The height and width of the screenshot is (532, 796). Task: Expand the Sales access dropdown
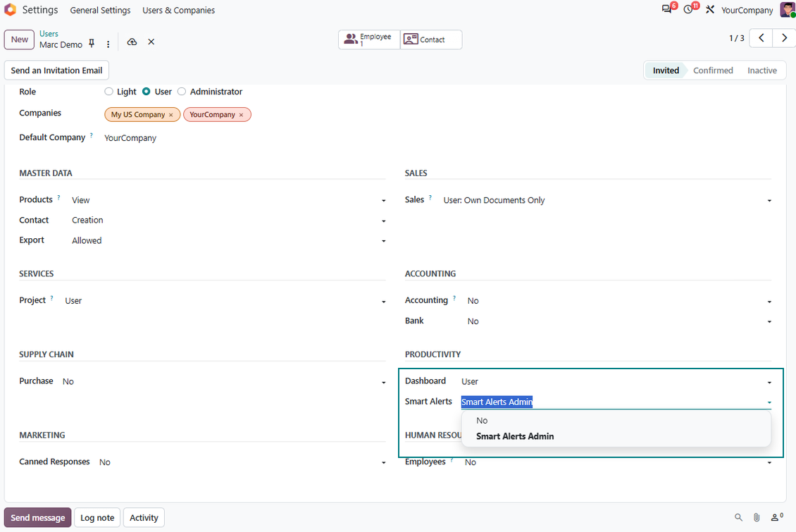pos(770,201)
